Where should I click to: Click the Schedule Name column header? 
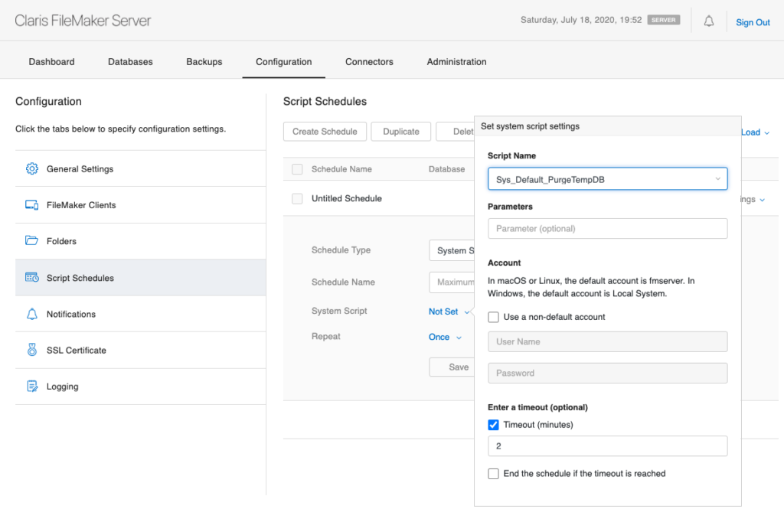[x=341, y=169]
